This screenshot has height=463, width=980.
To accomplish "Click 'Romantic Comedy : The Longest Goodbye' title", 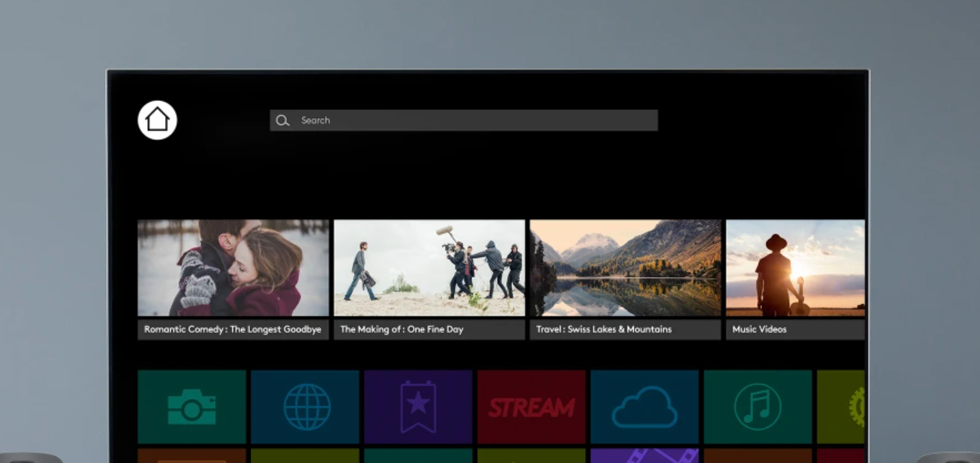I will [x=233, y=329].
